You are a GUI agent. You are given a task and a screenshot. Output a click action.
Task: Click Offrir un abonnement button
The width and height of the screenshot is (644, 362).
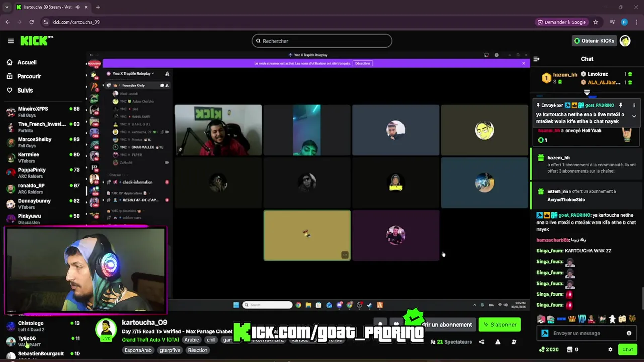(x=446, y=325)
